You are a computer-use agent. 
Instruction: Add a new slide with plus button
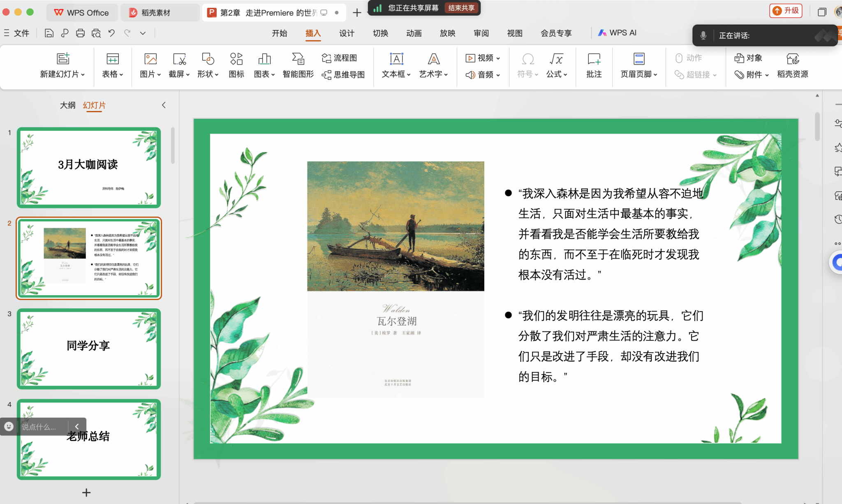coord(86,492)
